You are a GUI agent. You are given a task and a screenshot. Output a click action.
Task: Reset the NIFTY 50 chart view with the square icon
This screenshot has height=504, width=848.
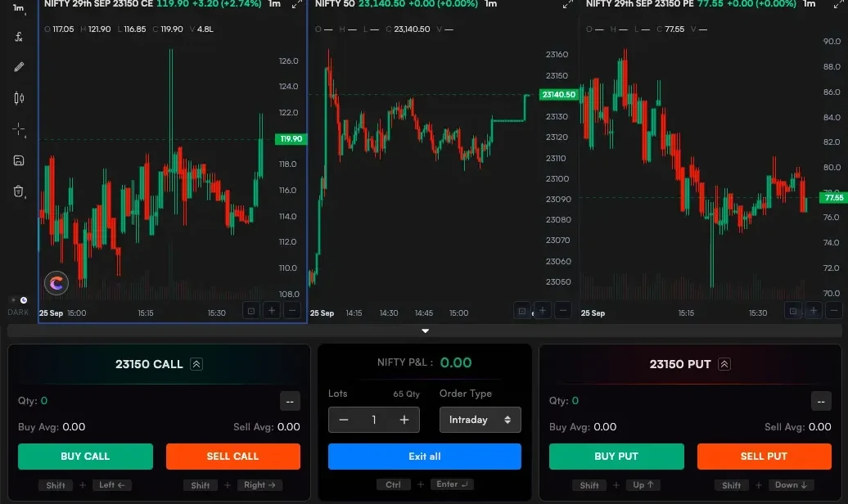point(522,311)
